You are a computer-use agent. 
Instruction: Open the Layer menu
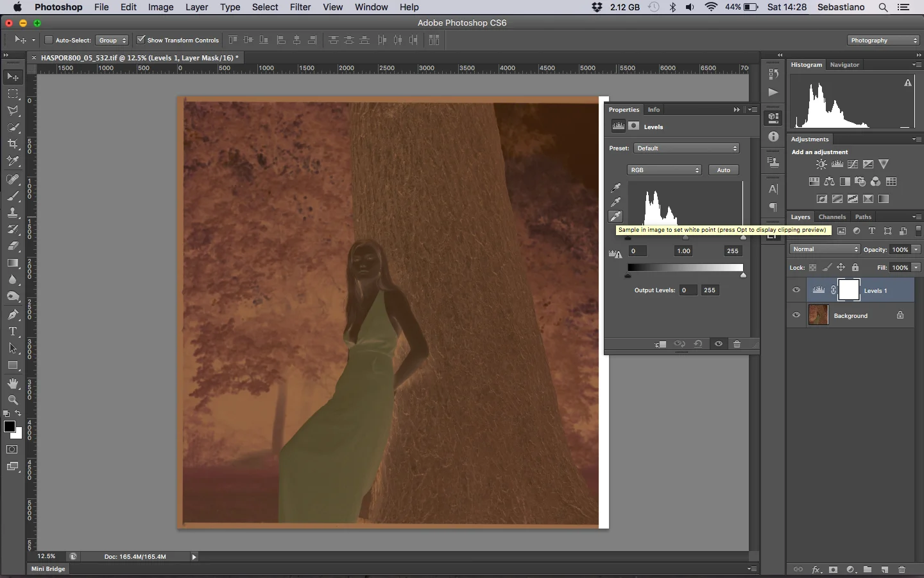coord(196,7)
